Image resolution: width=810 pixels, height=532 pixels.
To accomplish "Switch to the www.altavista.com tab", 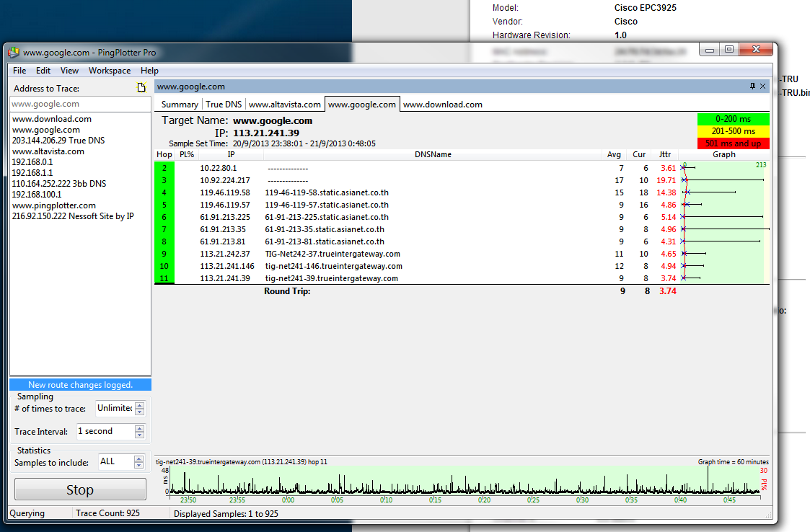I will 285,105.
